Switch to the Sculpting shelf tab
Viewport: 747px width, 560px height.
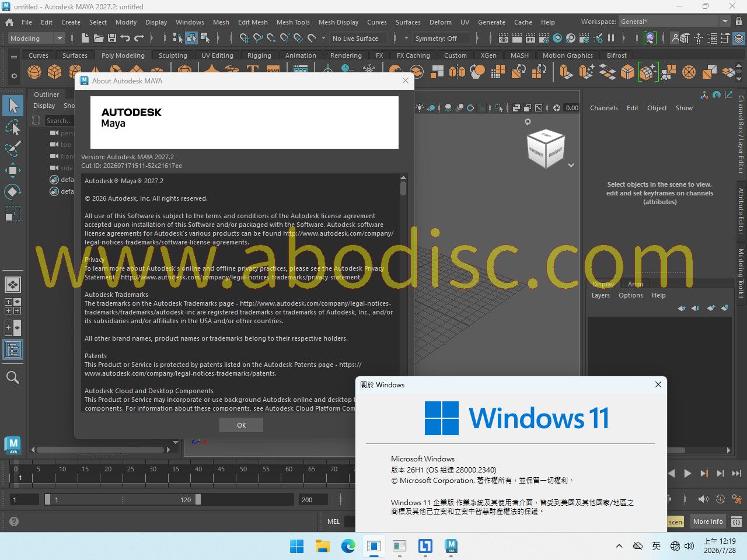(173, 55)
